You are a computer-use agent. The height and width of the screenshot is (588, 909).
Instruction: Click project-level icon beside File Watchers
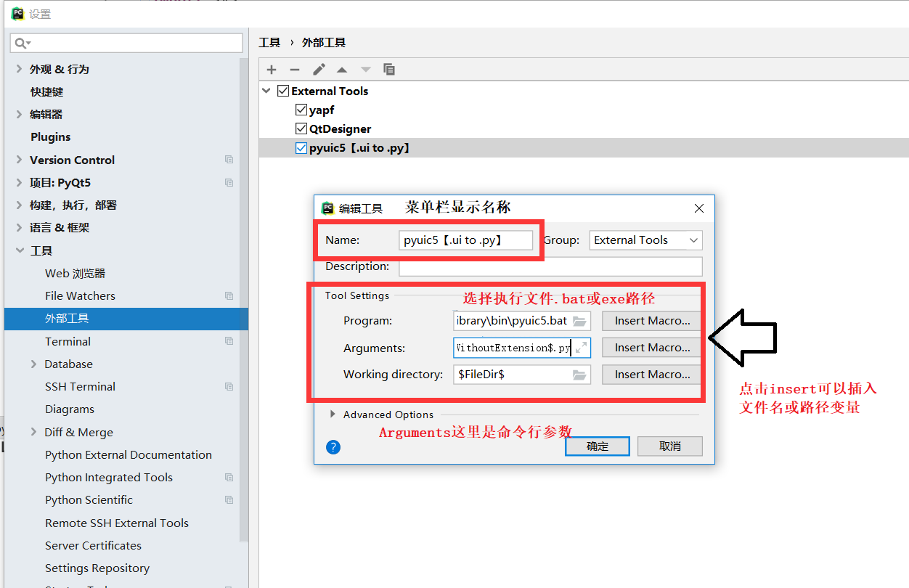(229, 295)
